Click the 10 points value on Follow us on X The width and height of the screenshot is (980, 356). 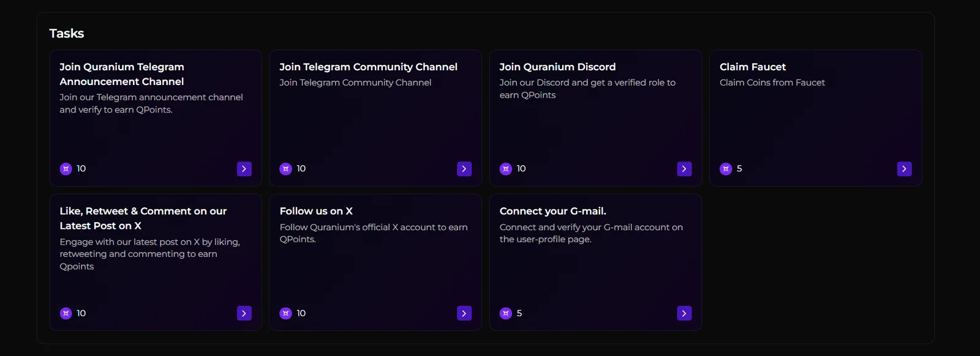point(301,313)
